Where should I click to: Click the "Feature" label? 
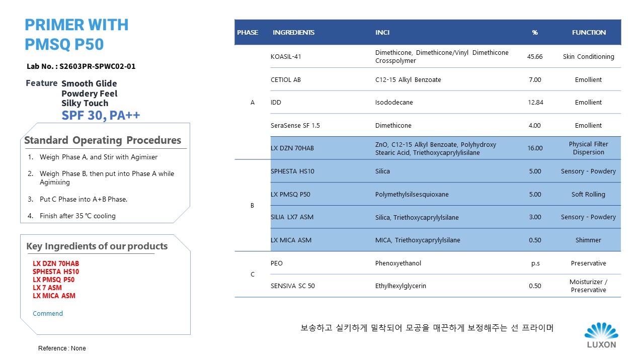tap(41, 83)
